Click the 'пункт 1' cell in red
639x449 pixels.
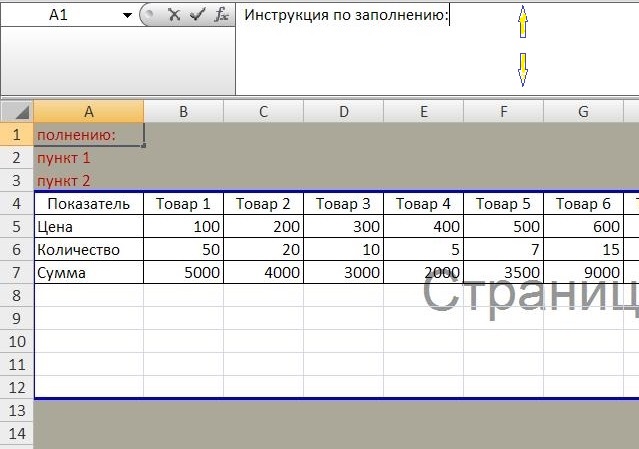click(x=64, y=158)
